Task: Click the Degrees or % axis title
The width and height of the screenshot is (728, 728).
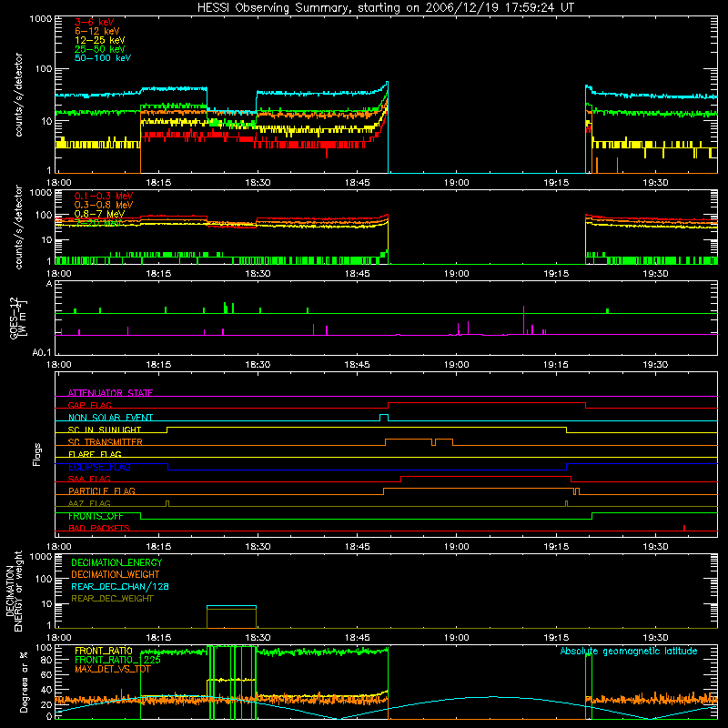Action: click(x=24, y=682)
